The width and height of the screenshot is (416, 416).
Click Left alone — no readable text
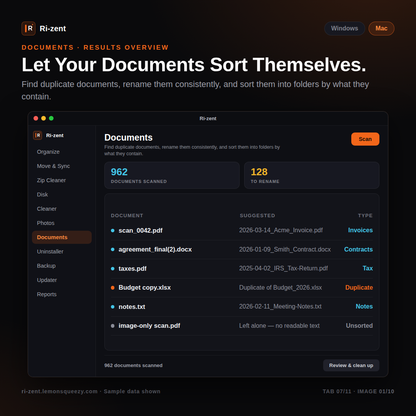[x=279, y=326]
